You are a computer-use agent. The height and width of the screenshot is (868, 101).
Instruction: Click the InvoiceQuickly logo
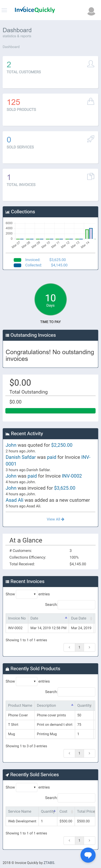35,10
